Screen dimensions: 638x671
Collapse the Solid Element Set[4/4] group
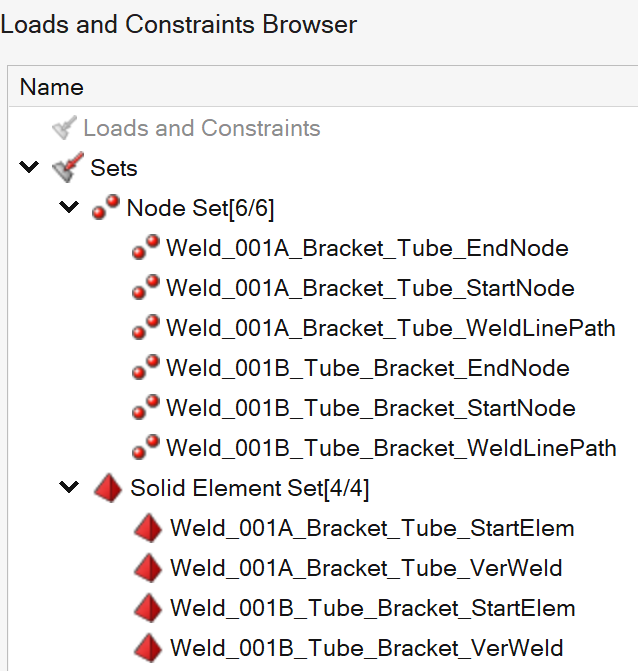[x=68, y=488]
